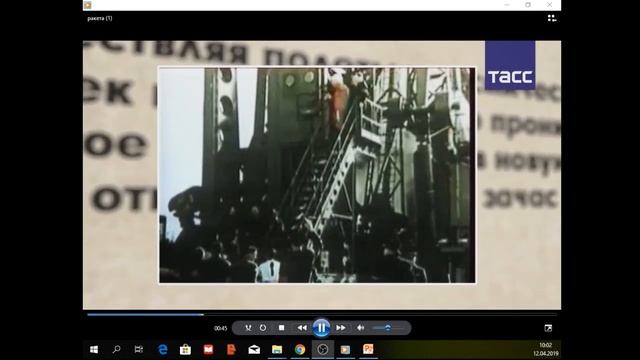
Task: Restore down the media player window
Action: click(x=528, y=5)
